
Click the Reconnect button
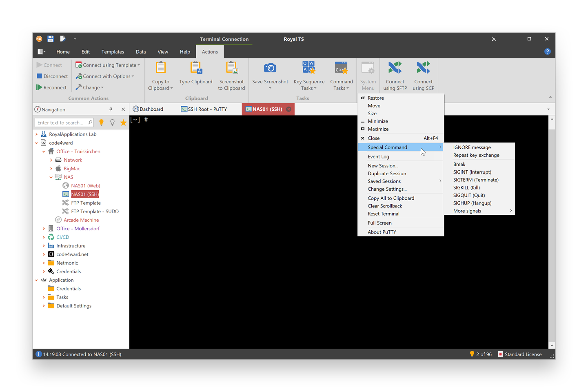click(51, 87)
